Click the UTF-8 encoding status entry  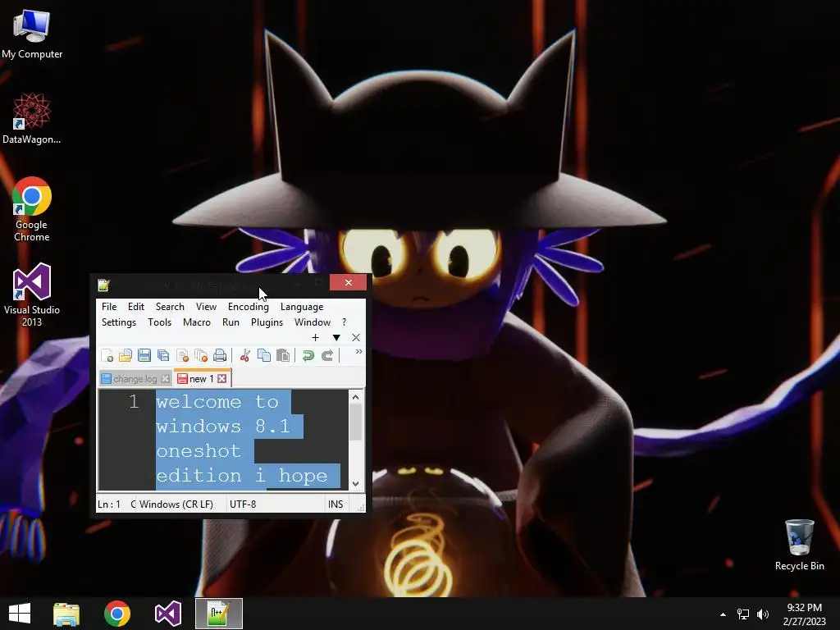(x=243, y=504)
